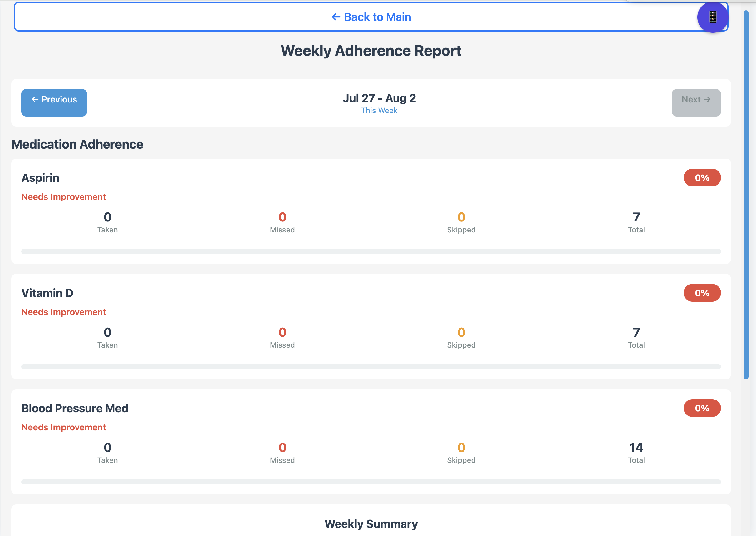This screenshot has height=536, width=756.
Task: Click the Vitamin D progress bar
Action: (x=371, y=367)
